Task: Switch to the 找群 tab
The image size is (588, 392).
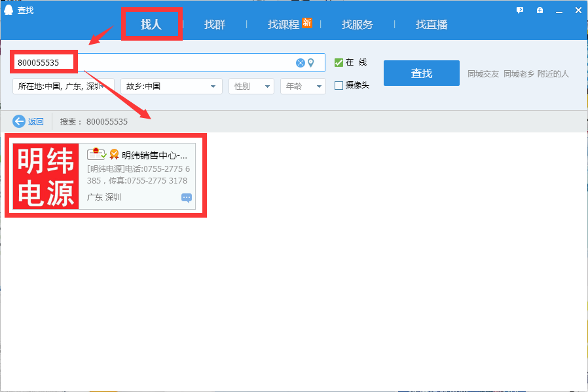Action: pos(214,24)
